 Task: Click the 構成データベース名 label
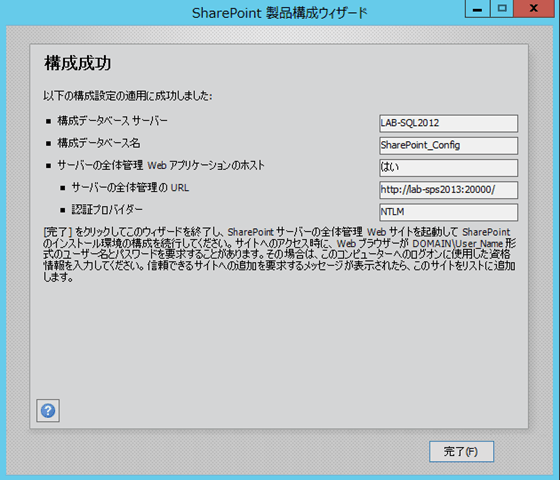pyautogui.click(x=99, y=143)
